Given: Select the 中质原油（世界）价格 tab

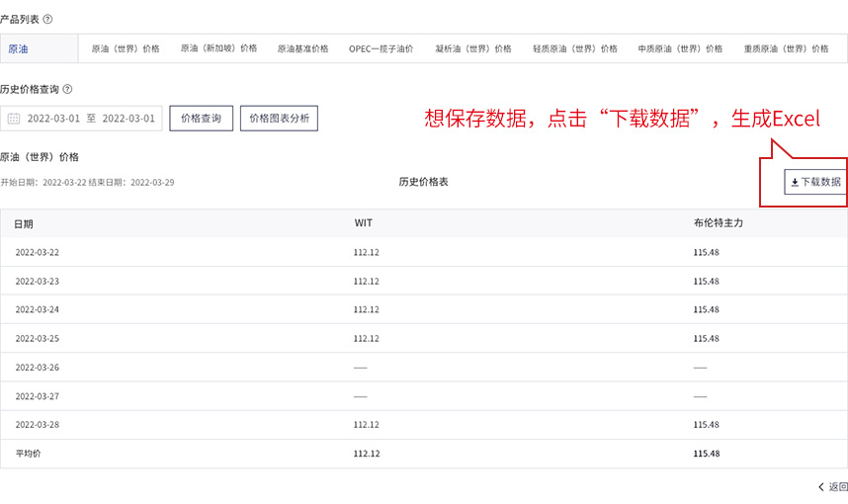Looking at the screenshot, I should [x=680, y=48].
